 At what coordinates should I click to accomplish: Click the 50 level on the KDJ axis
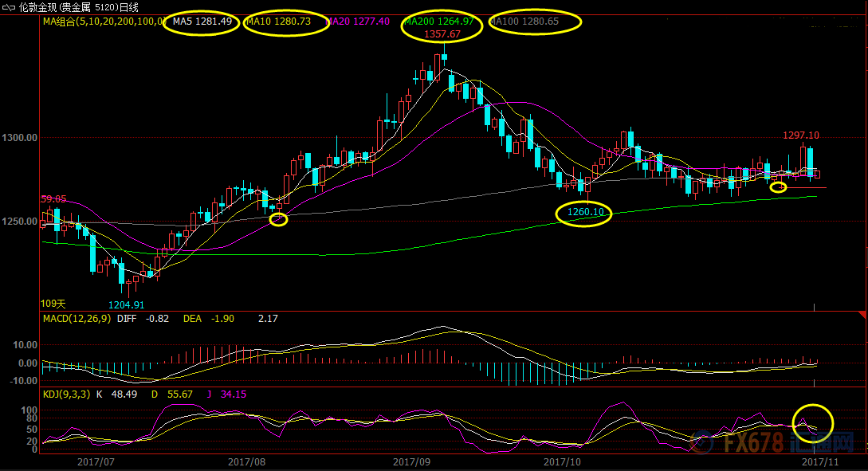[32, 430]
